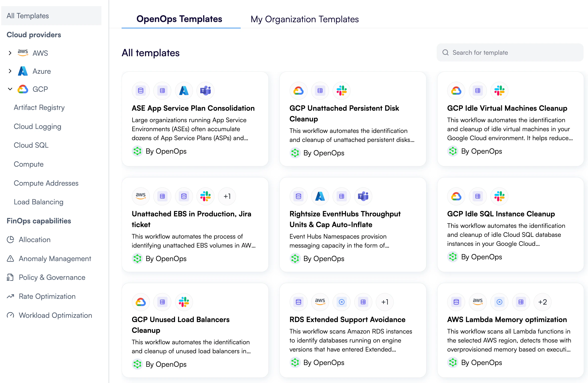Select the Microsoft Teams icon on ASE consolidation template
Viewport: 588px width, 383px height.
tap(205, 90)
